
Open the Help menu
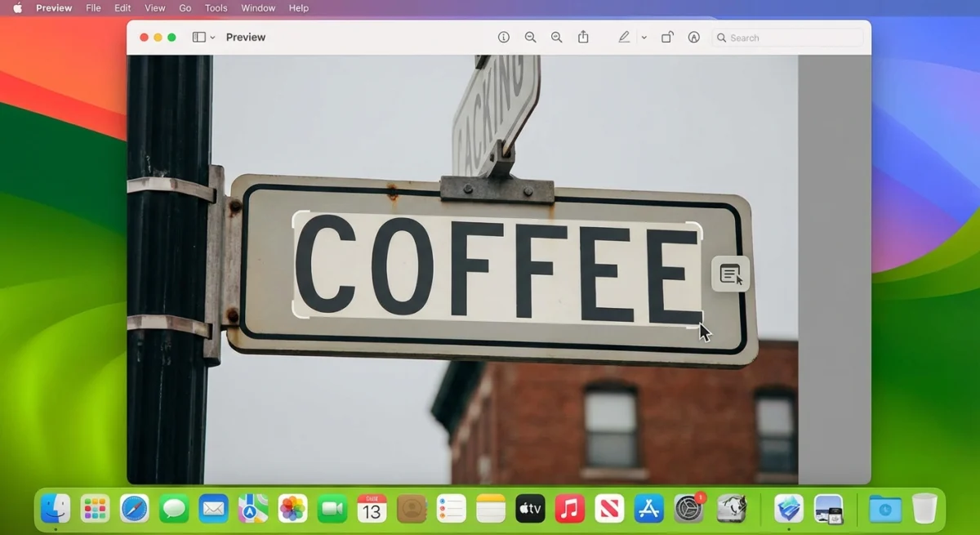coord(299,8)
